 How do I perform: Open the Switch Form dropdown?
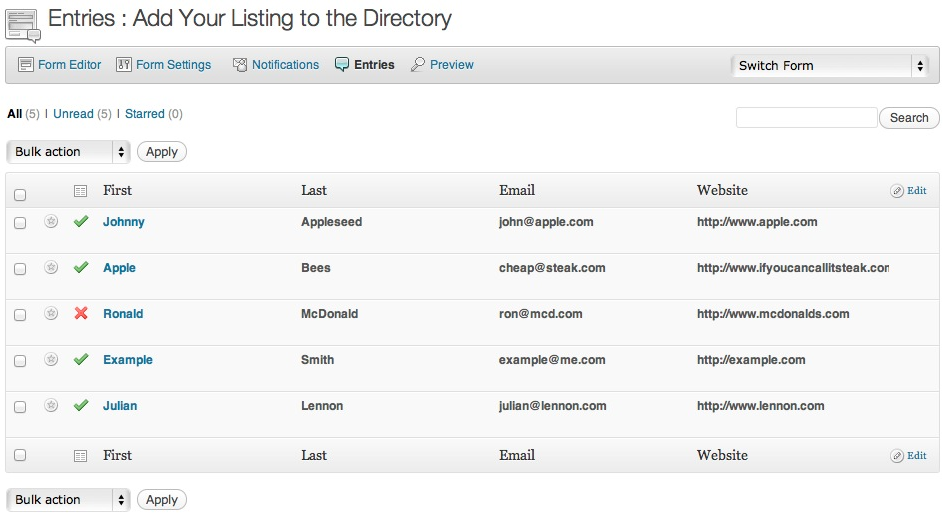[830, 66]
